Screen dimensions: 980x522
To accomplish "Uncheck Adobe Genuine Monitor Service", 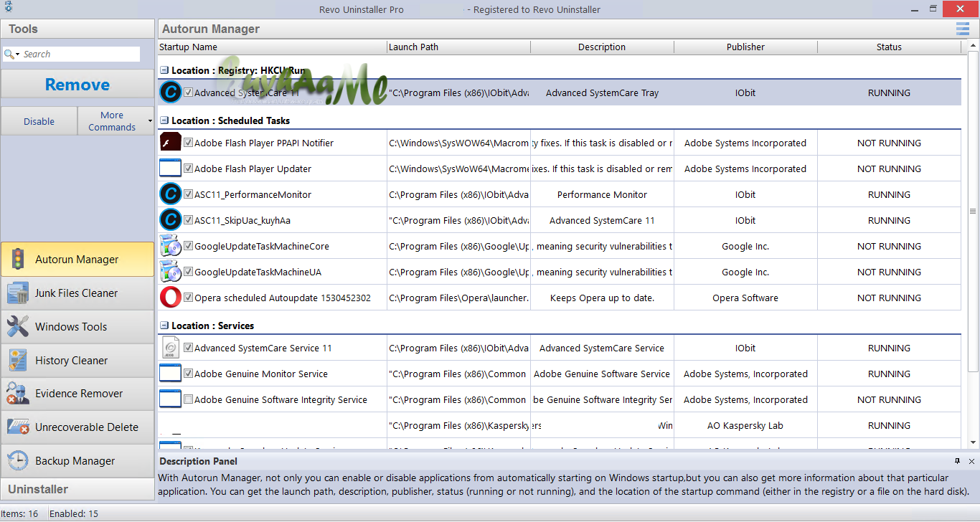I will (x=188, y=374).
